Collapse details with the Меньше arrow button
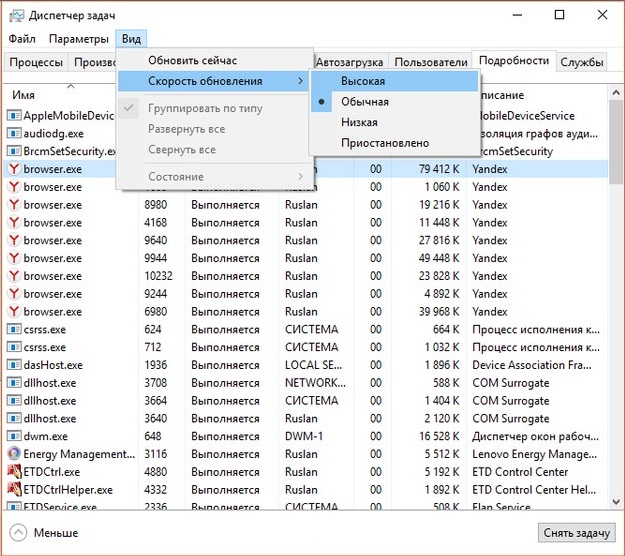 pos(18,532)
